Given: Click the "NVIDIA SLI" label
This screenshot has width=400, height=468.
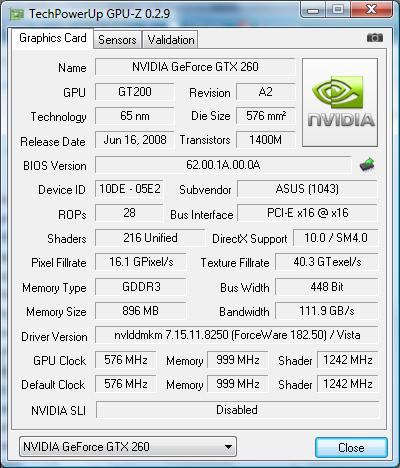Looking at the screenshot, I should [58, 411].
